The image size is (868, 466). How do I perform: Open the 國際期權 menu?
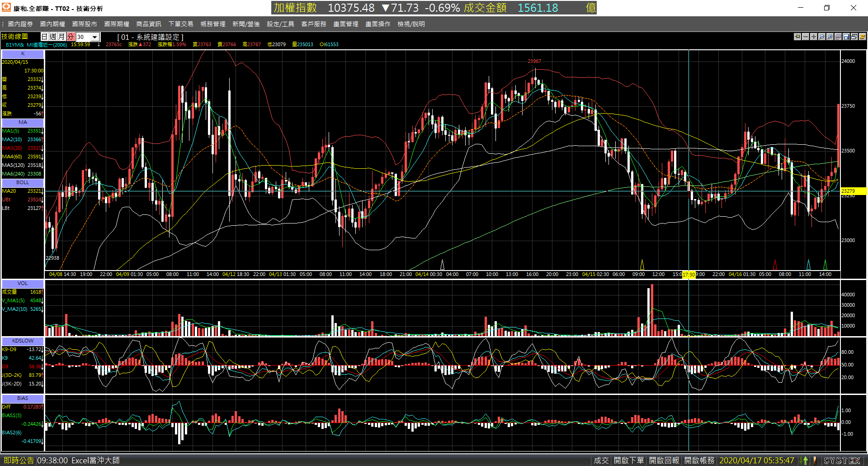point(117,24)
